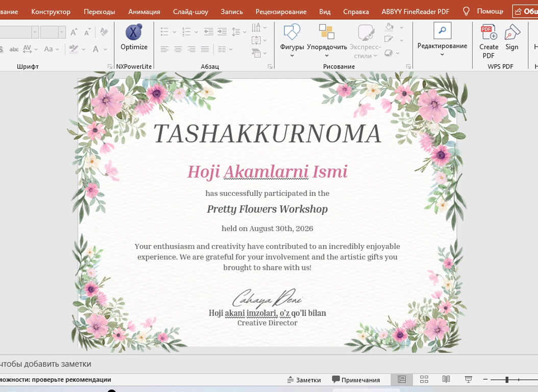Open the Font dialog launcher
Image resolution: width=538 pixels, height=392 pixels.
pos(110,66)
